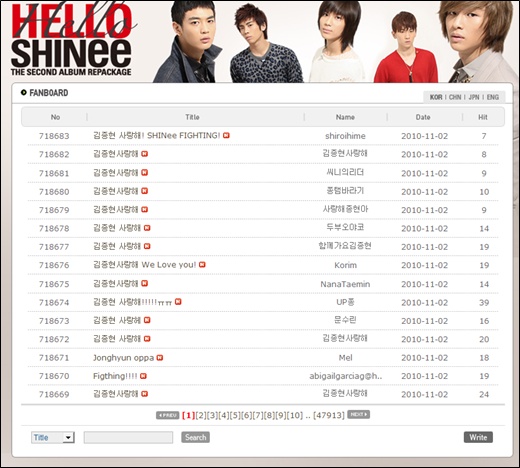Click the new-post icon on row 718669
This screenshot has height=468, width=520.
click(144, 394)
